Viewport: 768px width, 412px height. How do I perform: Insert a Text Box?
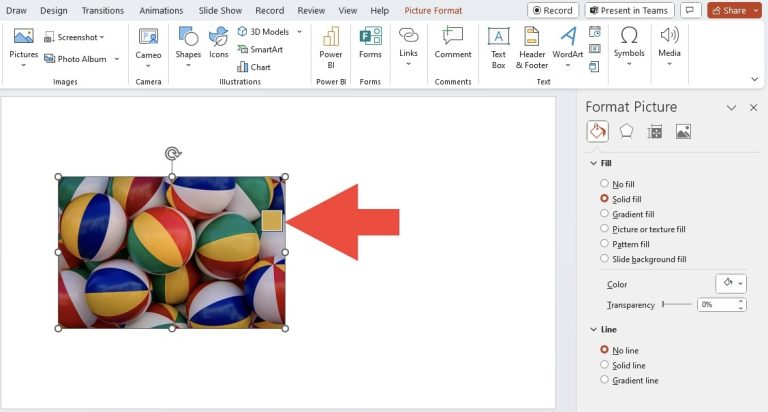coord(498,46)
